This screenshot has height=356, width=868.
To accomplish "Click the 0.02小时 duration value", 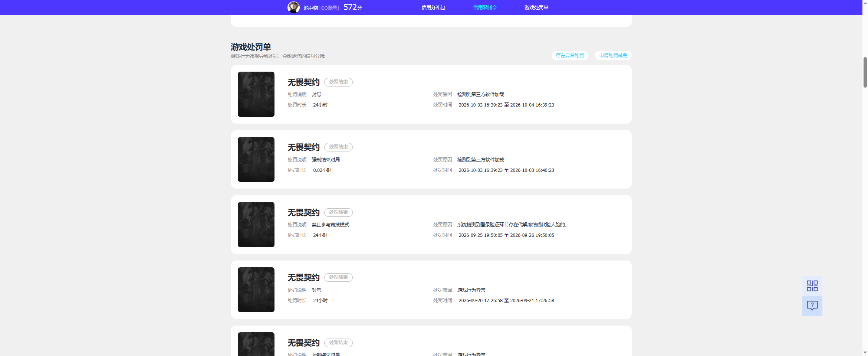I will pos(322,170).
